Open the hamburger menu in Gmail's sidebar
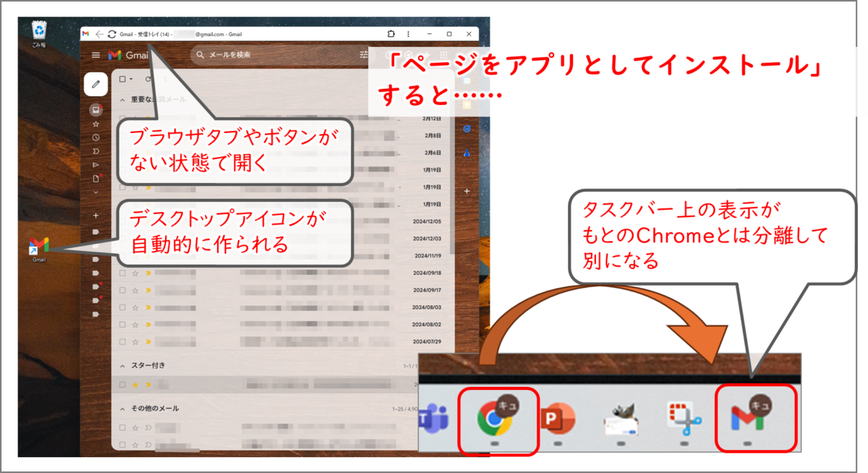868x473 pixels. (x=95, y=54)
